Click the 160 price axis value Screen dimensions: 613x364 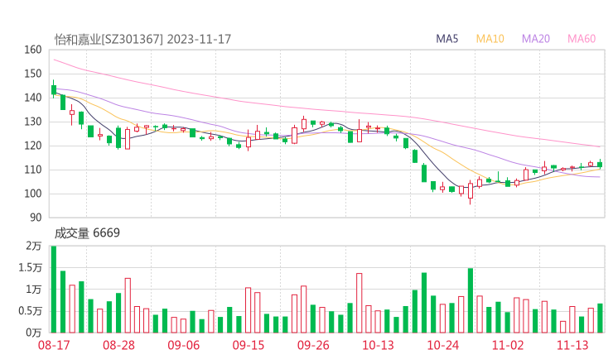33,50
